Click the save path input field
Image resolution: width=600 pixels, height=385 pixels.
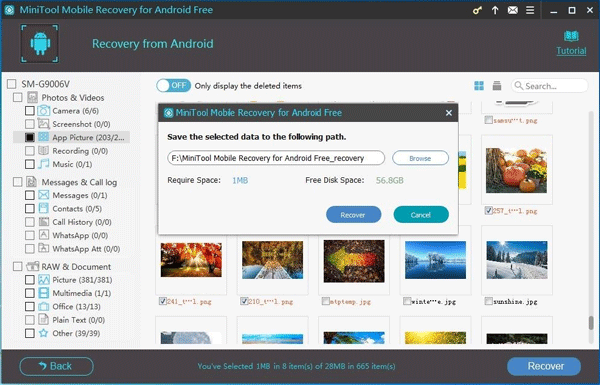(276, 158)
